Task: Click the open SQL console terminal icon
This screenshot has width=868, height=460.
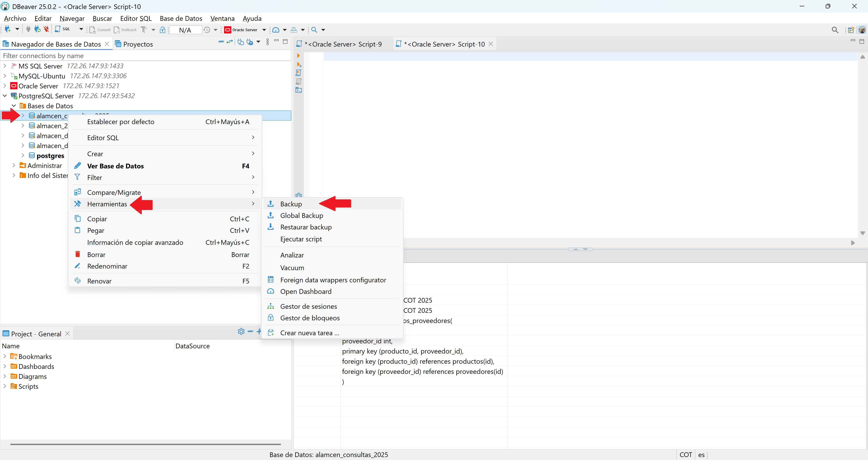Action: tap(298, 90)
